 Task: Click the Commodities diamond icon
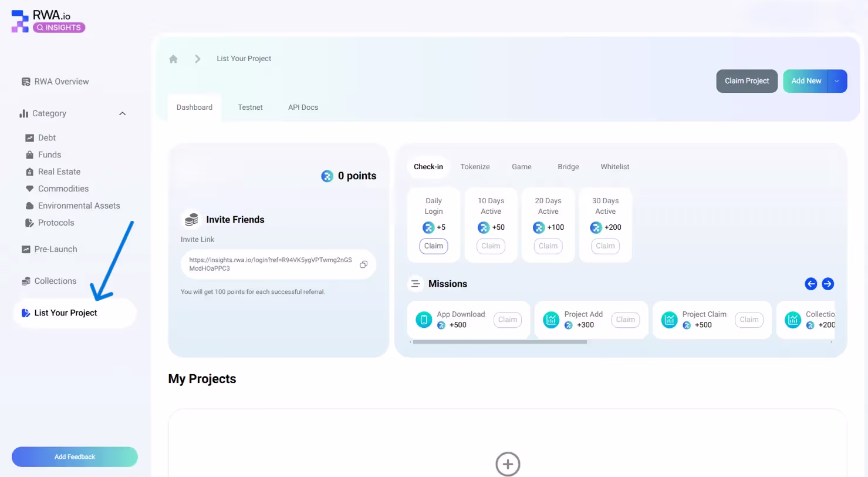[29, 189]
